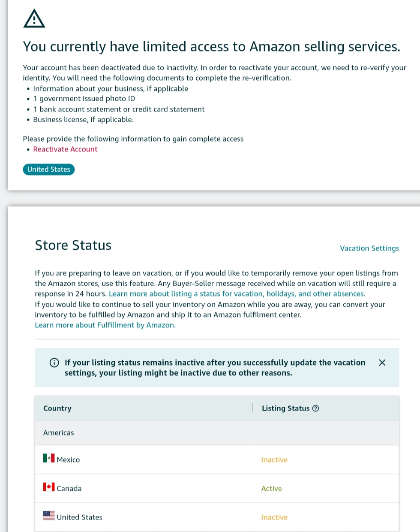
Task: Click Mexico's Inactive listing status
Action: click(274, 459)
